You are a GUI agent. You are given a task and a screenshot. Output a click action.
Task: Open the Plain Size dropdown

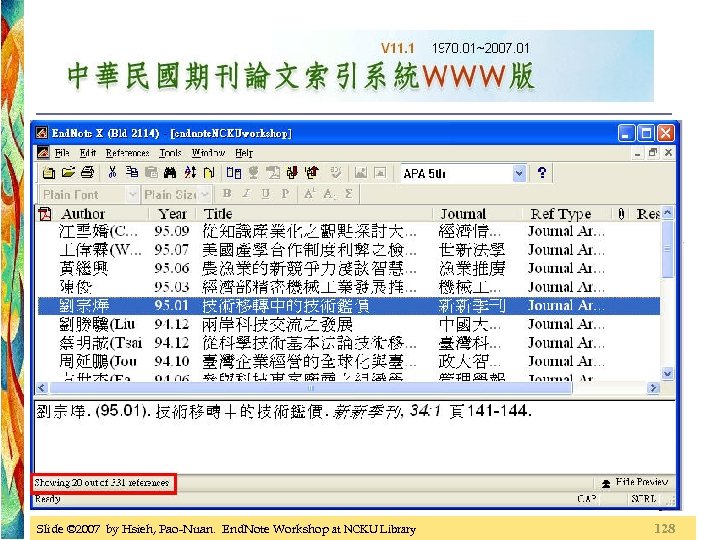(x=205, y=195)
